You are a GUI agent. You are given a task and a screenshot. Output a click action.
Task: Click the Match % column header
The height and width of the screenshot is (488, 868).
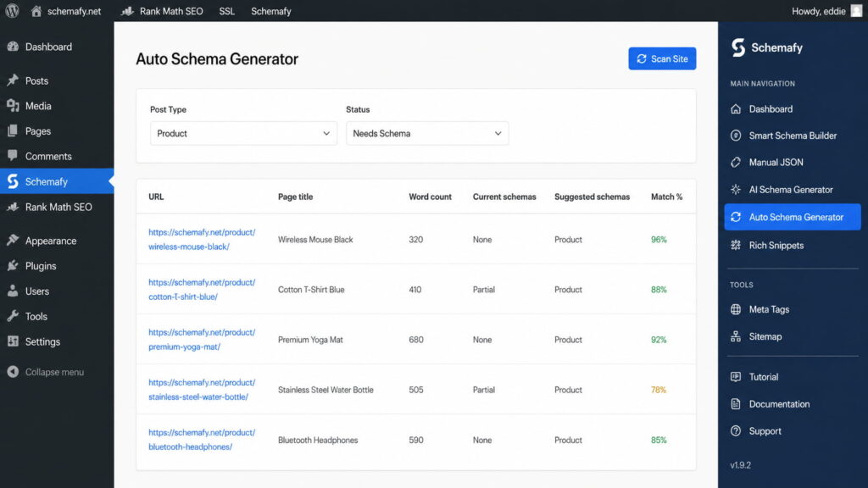pyautogui.click(x=666, y=197)
